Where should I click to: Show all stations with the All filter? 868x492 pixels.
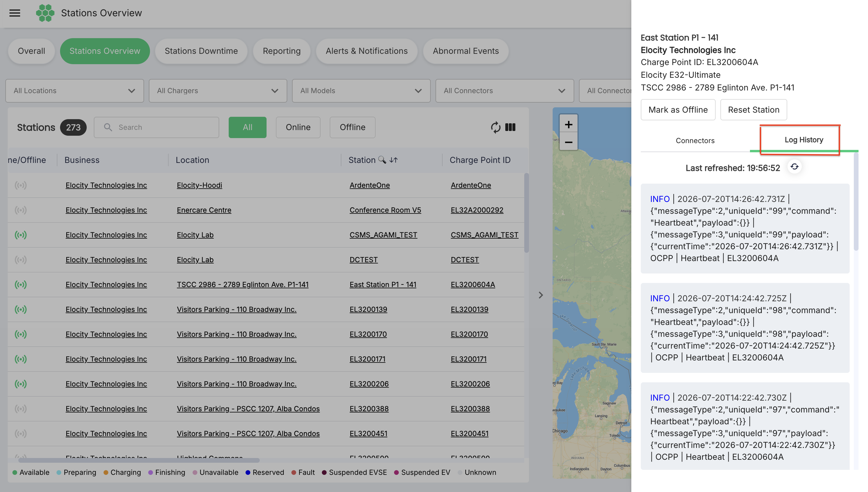pyautogui.click(x=247, y=127)
